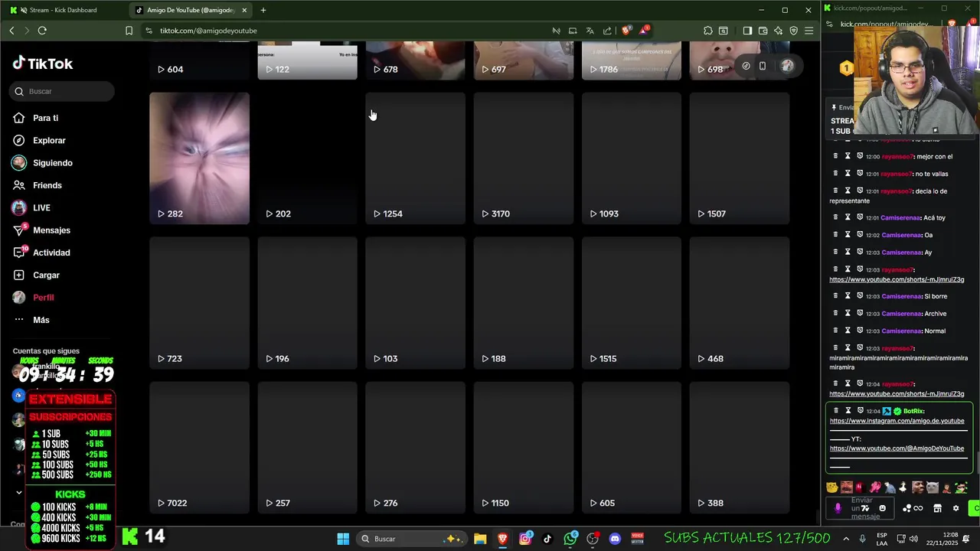Open Brave Rewards triangle icon

[x=645, y=31]
